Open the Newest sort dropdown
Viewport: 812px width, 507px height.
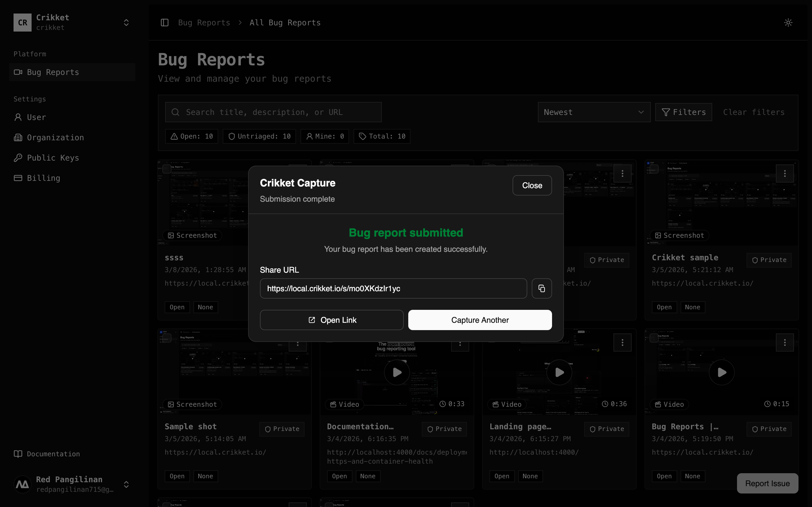pos(594,112)
